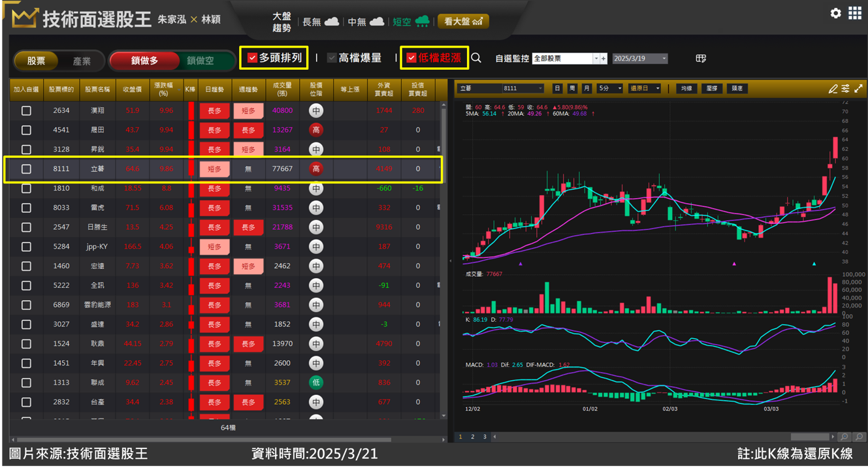
Task: Select the 日 chart period tab
Action: pyautogui.click(x=557, y=88)
